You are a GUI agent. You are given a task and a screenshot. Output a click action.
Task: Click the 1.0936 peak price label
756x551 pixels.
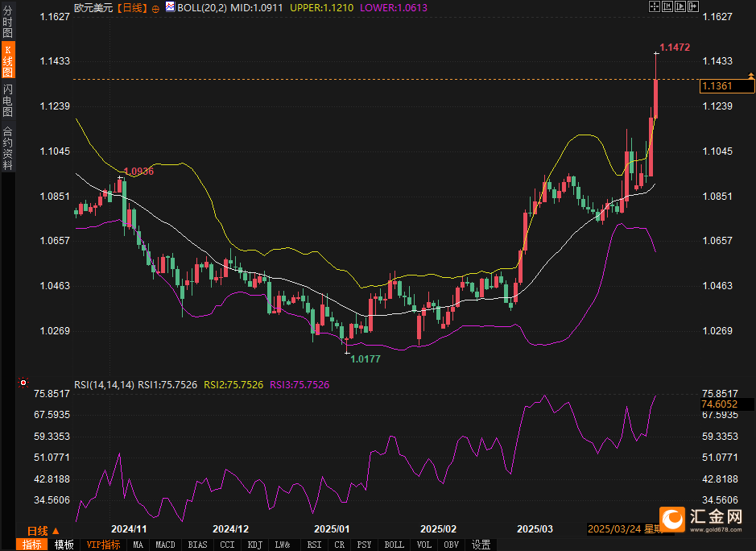click(x=138, y=172)
